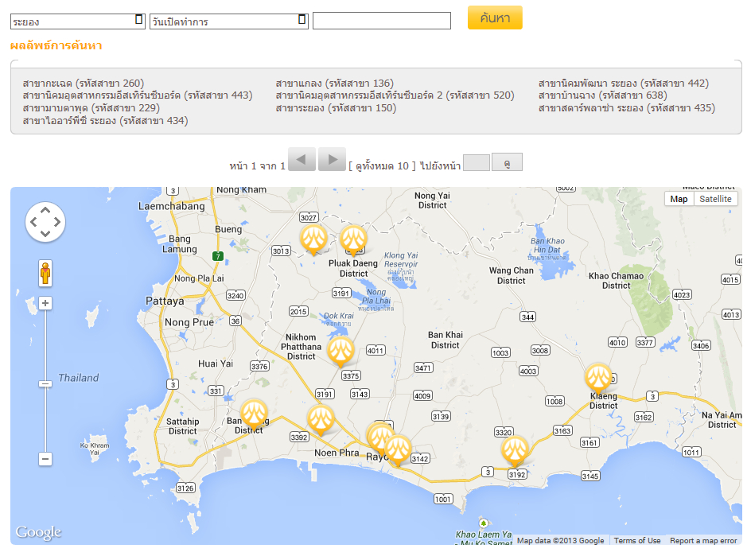The height and width of the screenshot is (560, 751).
Task: Select the bank marker near Nikhom Phatthana
Action: pyautogui.click(x=340, y=350)
